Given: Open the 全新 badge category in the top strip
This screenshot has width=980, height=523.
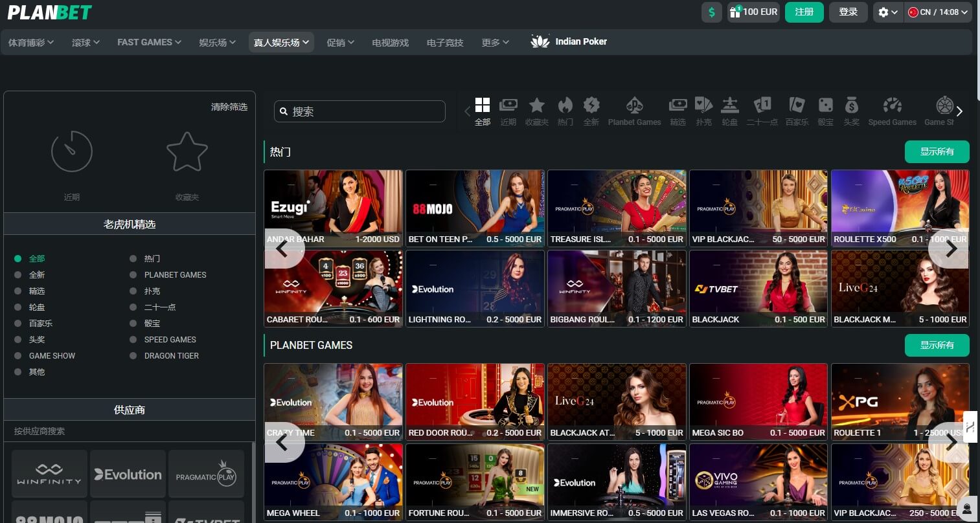Looking at the screenshot, I should (x=591, y=105).
